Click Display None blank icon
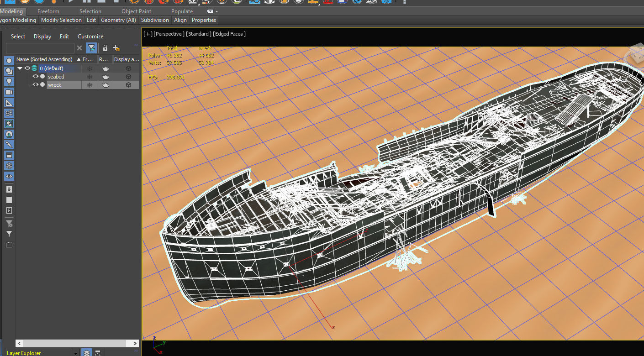644x356 pixels. click(x=9, y=200)
